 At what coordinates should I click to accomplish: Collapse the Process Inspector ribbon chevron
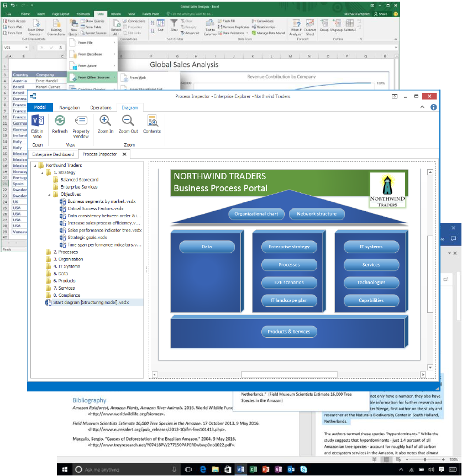pos(422,107)
